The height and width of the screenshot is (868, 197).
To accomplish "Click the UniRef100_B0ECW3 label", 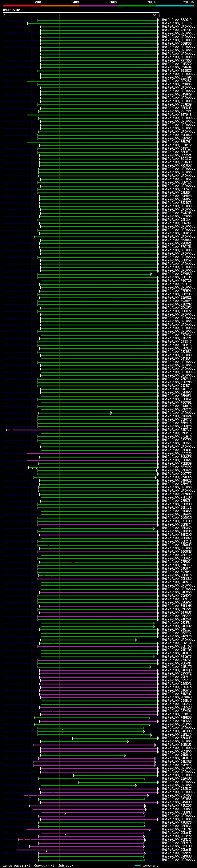I will 176,745.
